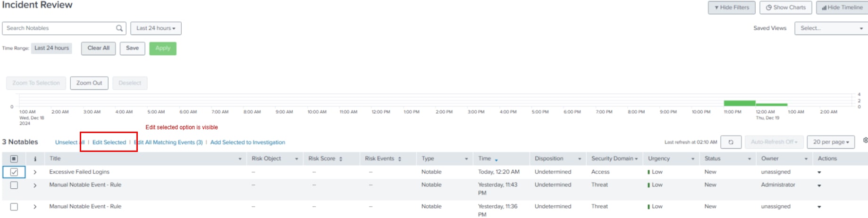Viewport: 868px width, 218px height.
Task: Open actions arrow for the 11:36 PM notable
Action: tap(819, 207)
